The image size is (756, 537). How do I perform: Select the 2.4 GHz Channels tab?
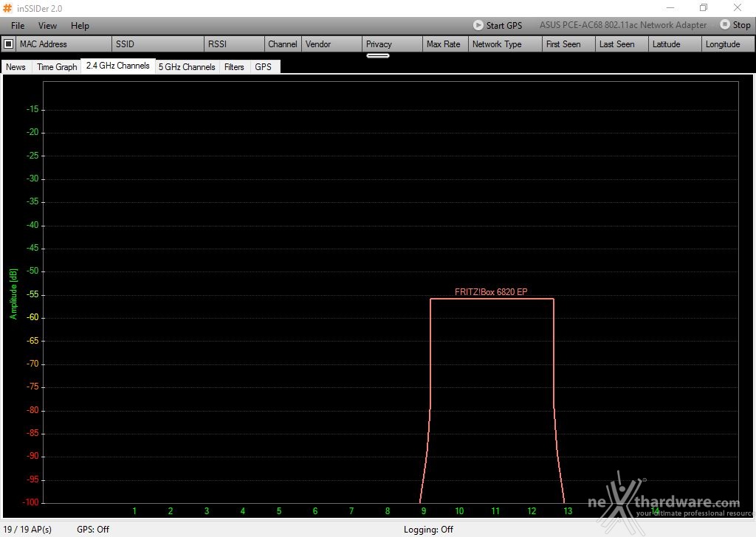click(x=117, y=66)
